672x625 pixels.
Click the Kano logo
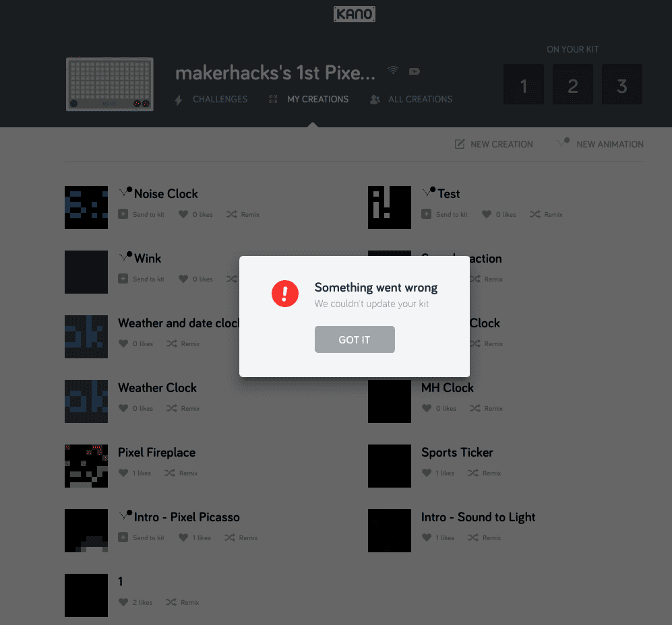pyautogui.click(x=355, y=14)
